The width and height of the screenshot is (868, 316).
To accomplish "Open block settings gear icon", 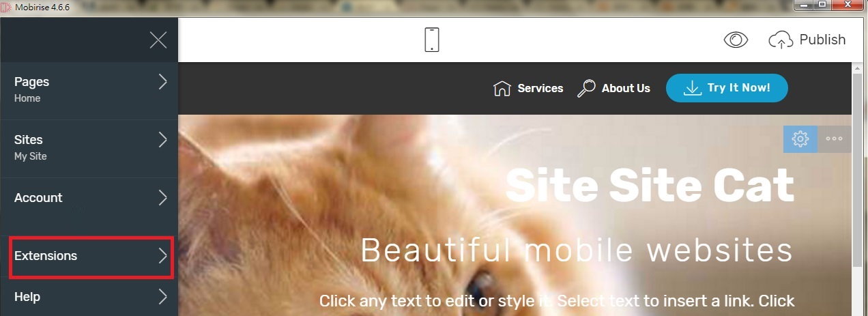I will (800, 139).
